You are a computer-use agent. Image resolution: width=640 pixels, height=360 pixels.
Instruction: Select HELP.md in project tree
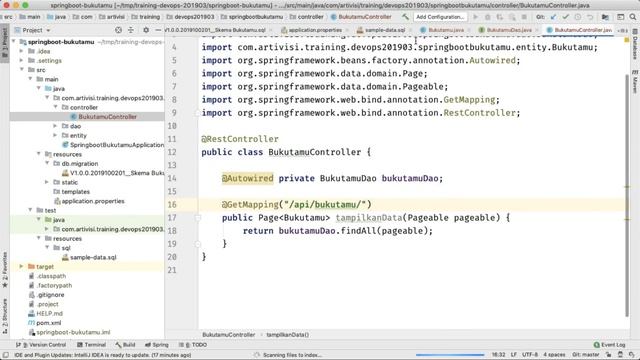pyautogui.click(x=45, y=313)
